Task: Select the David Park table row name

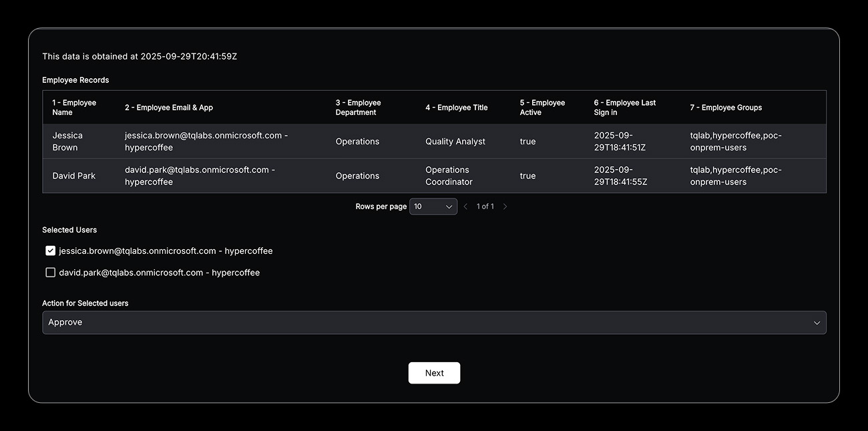Action: point(73,176)
